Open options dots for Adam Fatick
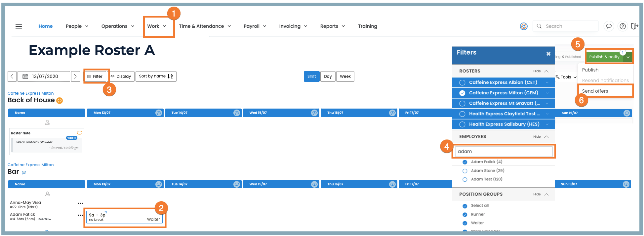644x236 pixels. pyautogui.click(x=80, y=215)
